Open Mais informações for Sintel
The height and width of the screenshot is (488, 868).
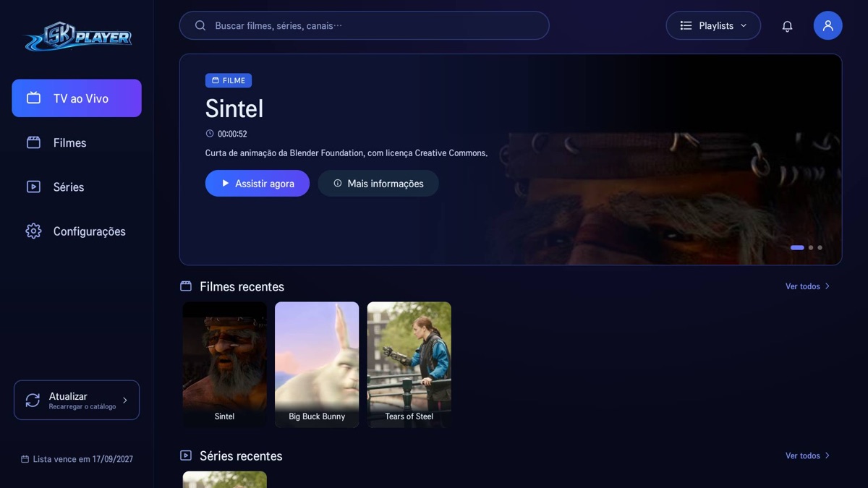378,184
